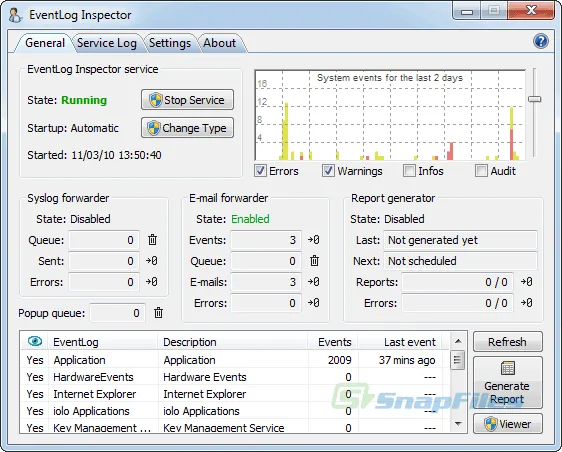Clear the Popup queue trash icon
The image size is (562, 452).
(x=158, y=313)
